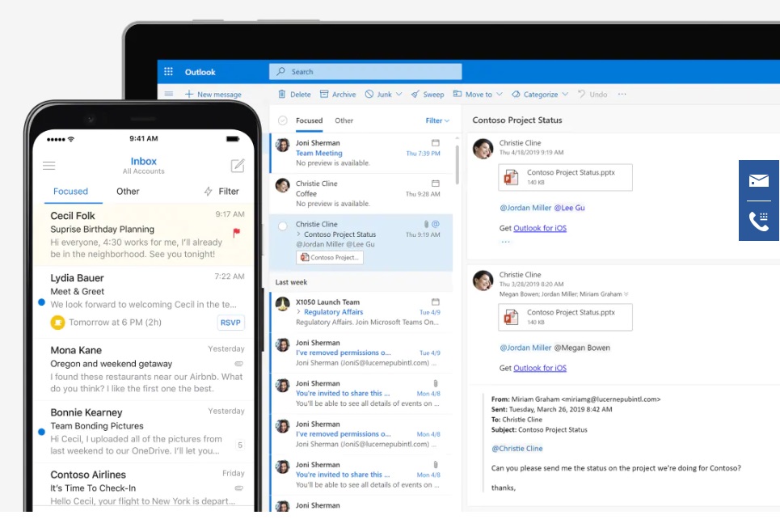Select the Other tab on phone
Screen dimensions: 780x532
pyautogui.click(x=128, y=191)
